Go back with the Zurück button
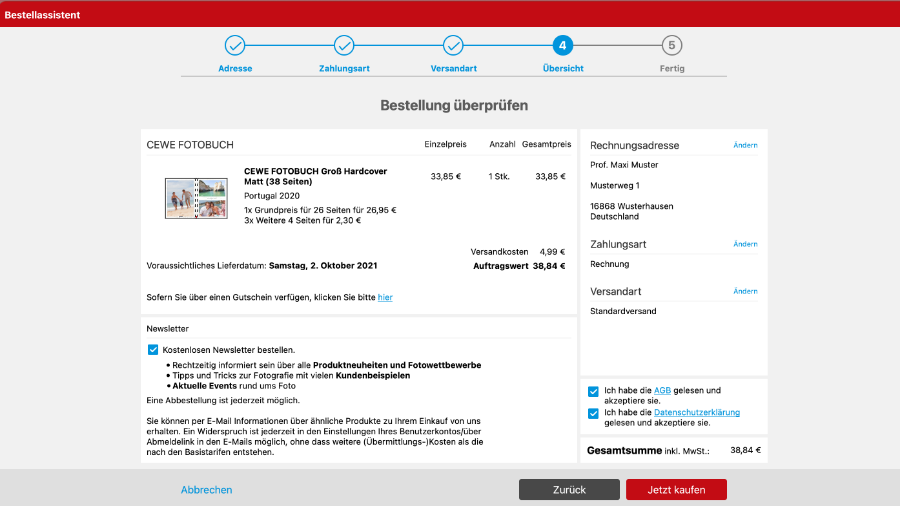Image resolution: width=900 pixels, height=506 pixels. (x=569, y=489)
